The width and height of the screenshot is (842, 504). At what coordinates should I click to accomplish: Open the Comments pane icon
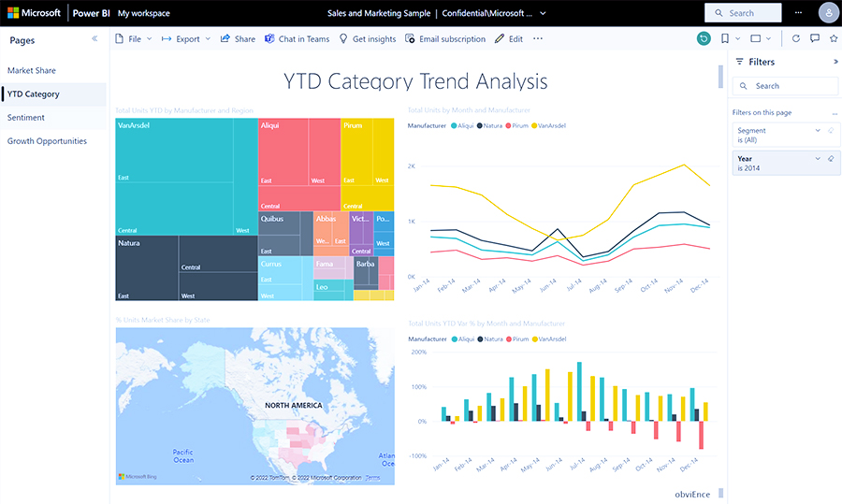[x=815, y=38]
